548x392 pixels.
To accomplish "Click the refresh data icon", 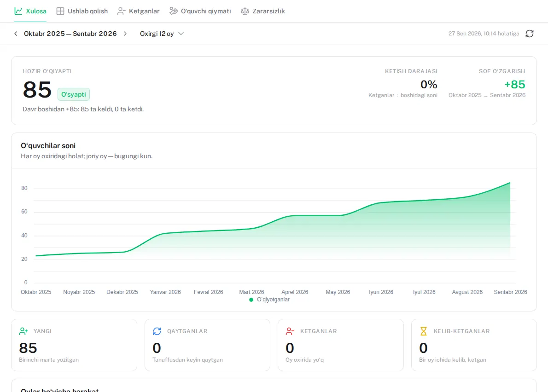I will pos(530,34).
